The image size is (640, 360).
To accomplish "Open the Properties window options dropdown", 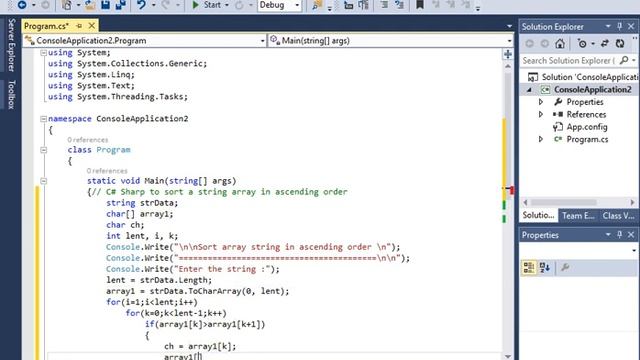I will (x=608, y=235).
